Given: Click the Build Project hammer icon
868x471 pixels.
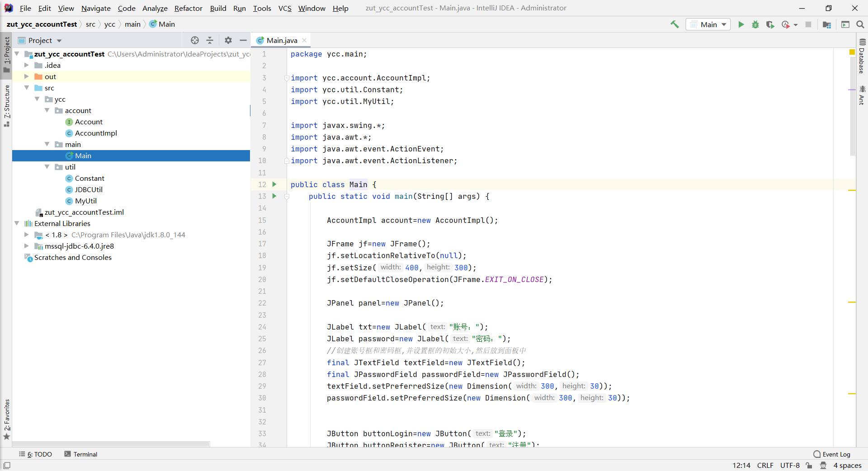Looking at the screenshot, I should pyautogui.click(x=675, y=24).
